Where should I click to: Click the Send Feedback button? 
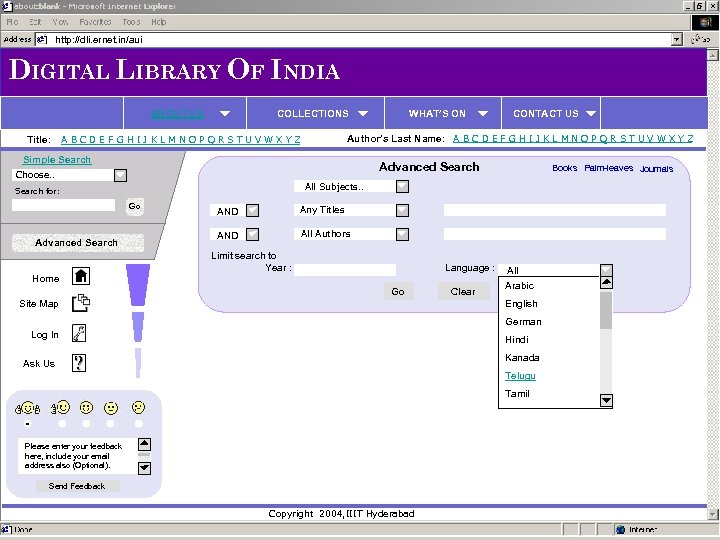(x=77, y=486)
